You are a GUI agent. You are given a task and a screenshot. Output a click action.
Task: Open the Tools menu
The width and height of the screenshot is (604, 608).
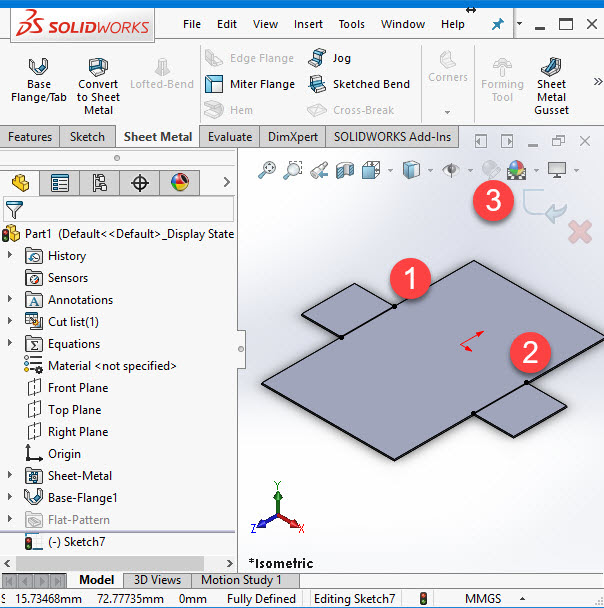[x=351, y=24]
